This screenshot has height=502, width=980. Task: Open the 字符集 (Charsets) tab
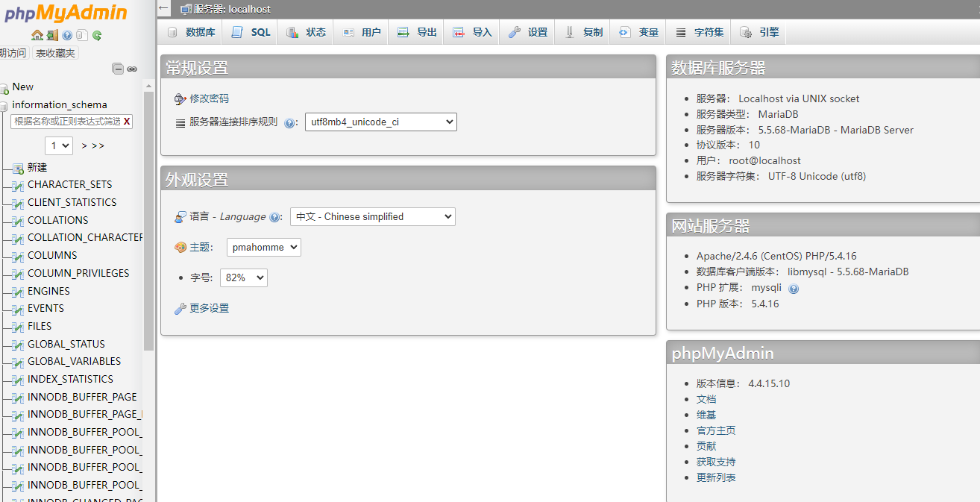coord(699,32)
